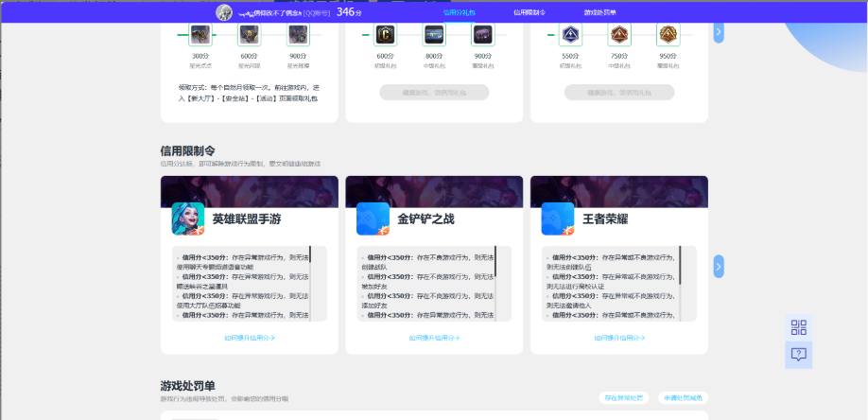Click the 王者荣耀 card banner image
The width and height of the screenshot is (868, 420).
tap(619, 191)
